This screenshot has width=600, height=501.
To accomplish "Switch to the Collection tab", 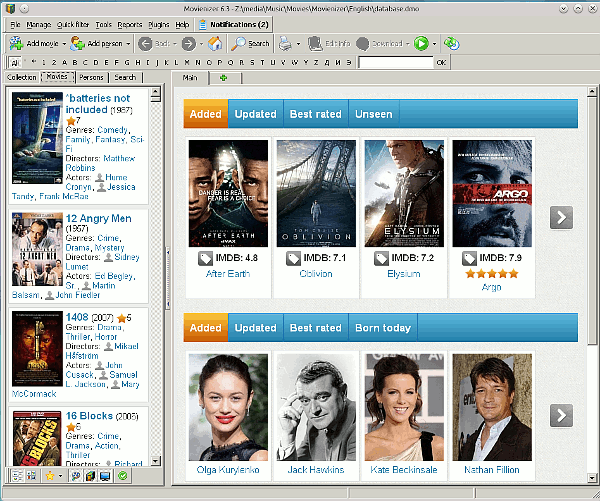I will [21, 78].
